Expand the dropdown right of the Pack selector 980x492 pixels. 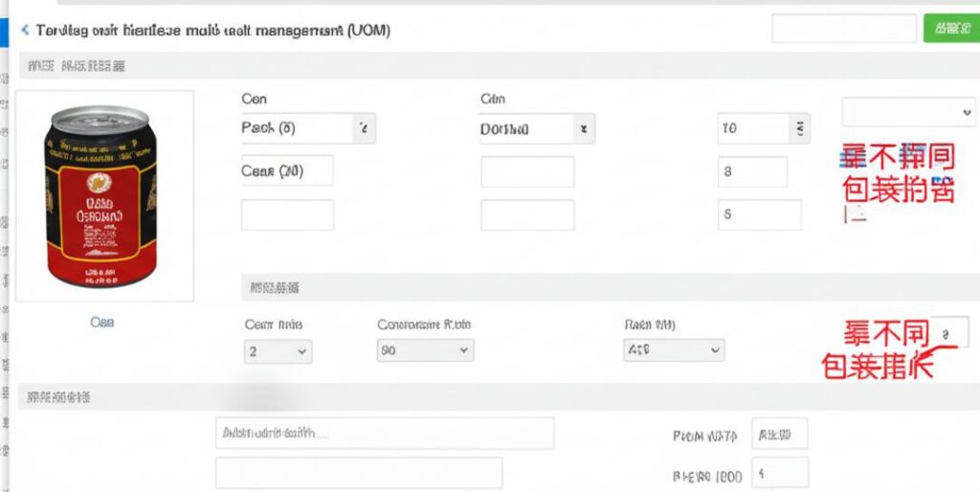[x=536, y=128]
